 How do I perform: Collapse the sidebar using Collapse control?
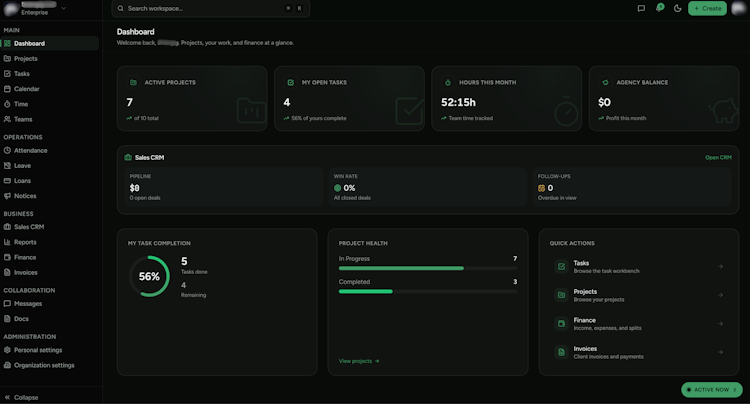click(x=22, y=397)
